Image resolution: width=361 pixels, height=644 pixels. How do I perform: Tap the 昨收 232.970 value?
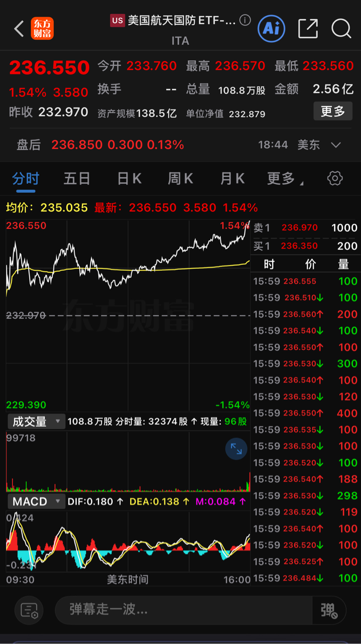click(63, 112)
